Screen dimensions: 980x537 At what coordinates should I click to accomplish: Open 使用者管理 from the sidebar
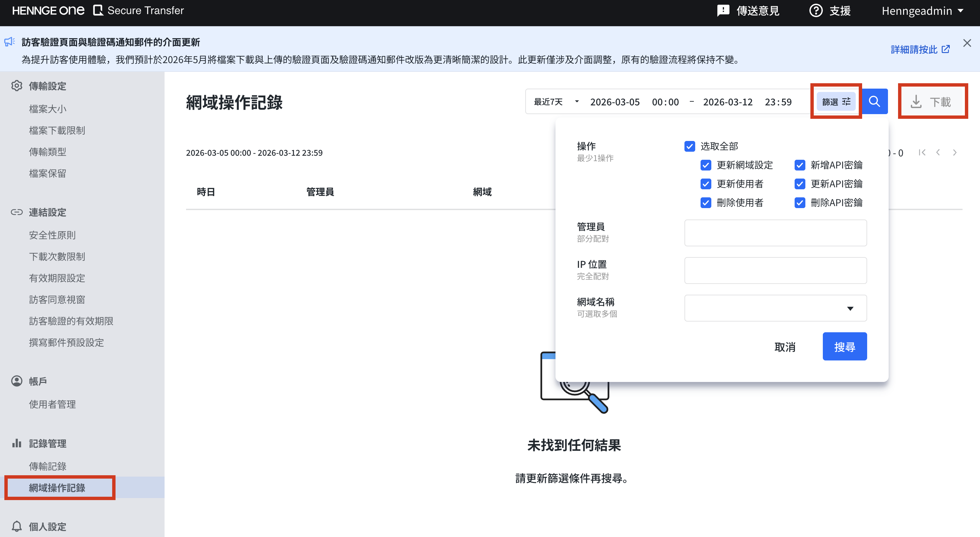(x=52, y=404)
